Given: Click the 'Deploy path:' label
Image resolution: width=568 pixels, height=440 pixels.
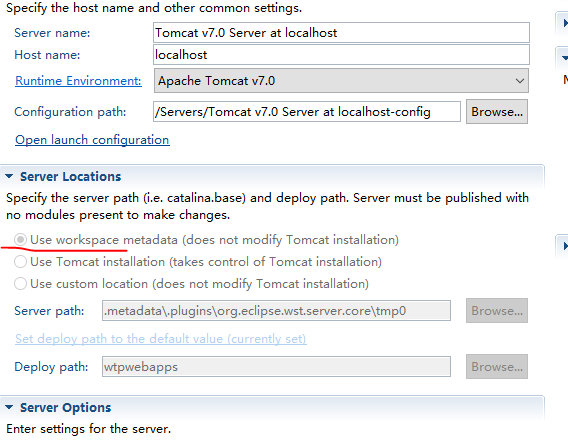Looking at the screenshot, I should click(51, 367).
